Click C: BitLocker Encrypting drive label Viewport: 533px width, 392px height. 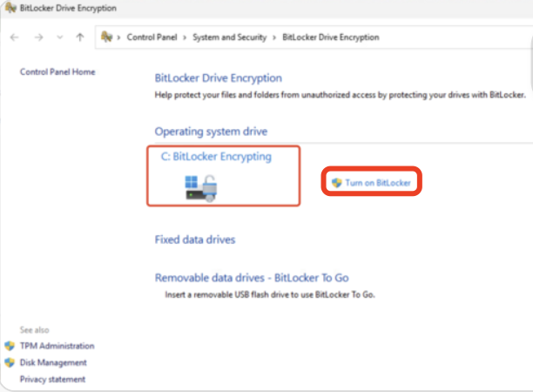click(x=216, y=157)
